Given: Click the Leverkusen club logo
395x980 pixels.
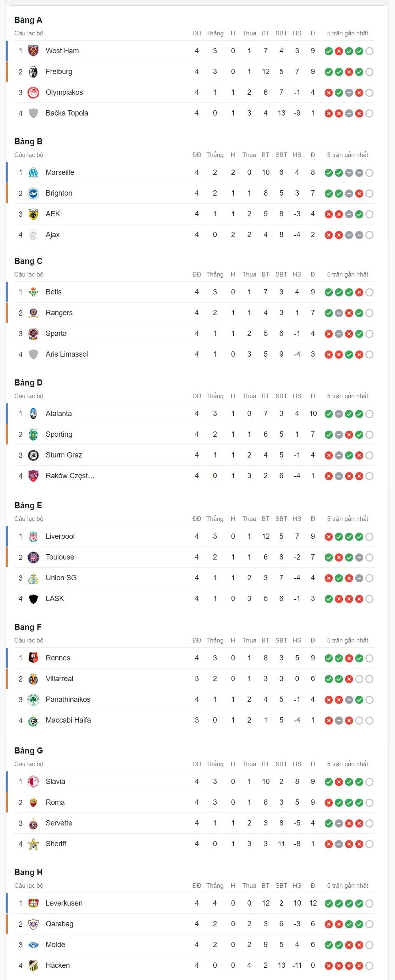Looking at the screenshot, I should click(33, 903).
